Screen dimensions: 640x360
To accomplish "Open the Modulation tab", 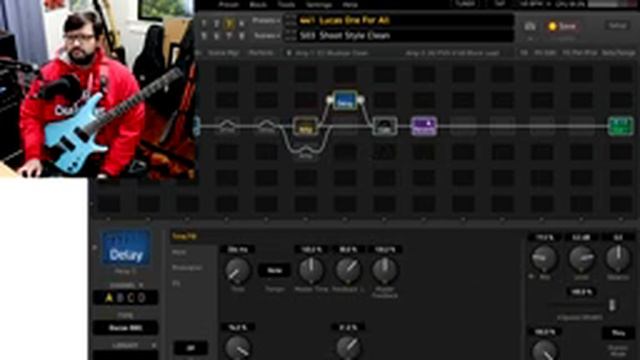I will point(187,268).
